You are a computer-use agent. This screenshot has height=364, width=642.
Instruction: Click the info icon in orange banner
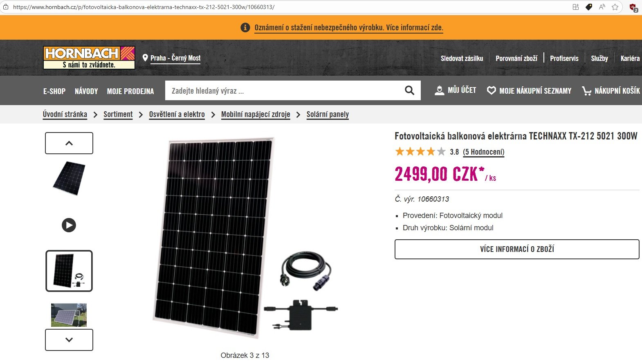pos(245,27)
